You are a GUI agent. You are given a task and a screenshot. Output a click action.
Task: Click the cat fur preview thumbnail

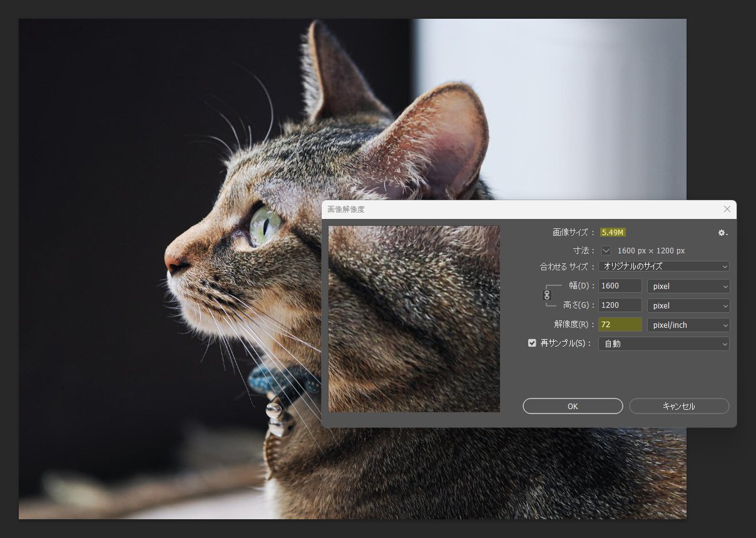[414, 319]
